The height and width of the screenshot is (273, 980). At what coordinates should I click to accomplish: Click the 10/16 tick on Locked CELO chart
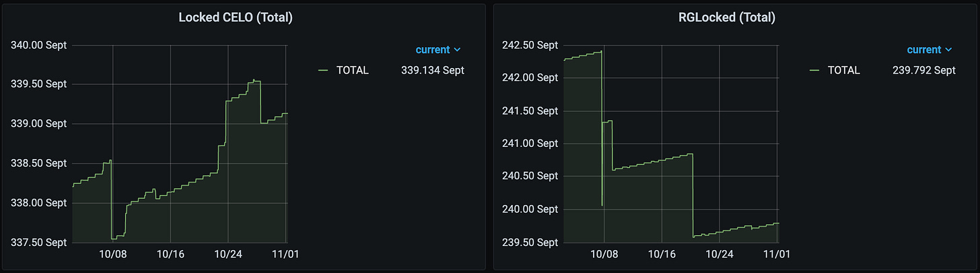[170, 254]
